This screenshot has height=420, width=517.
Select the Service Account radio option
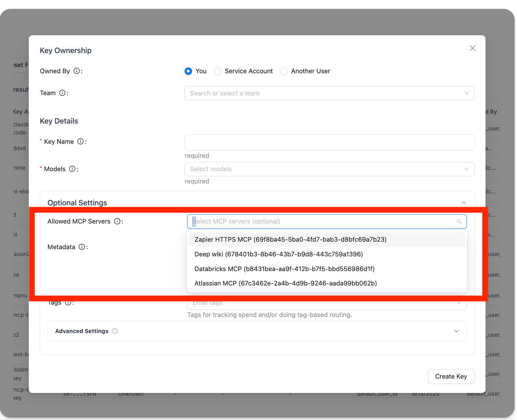pyautogui.click(x=217, y=71)
